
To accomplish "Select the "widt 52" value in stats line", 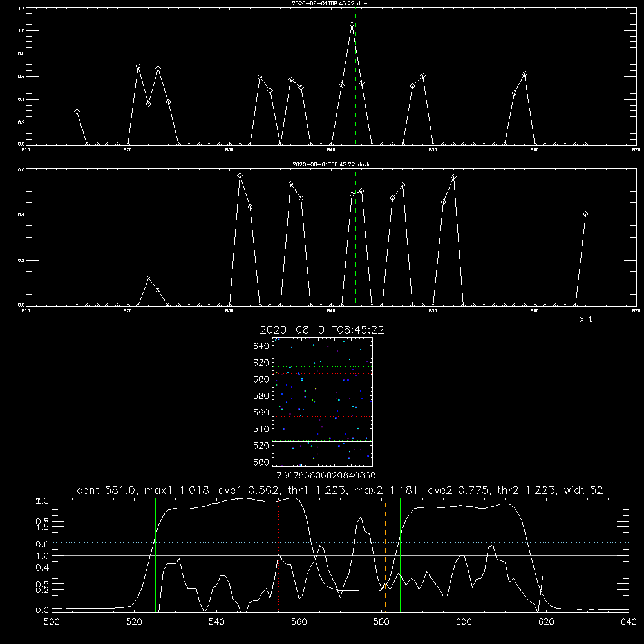I will click(x=583, y=490).
